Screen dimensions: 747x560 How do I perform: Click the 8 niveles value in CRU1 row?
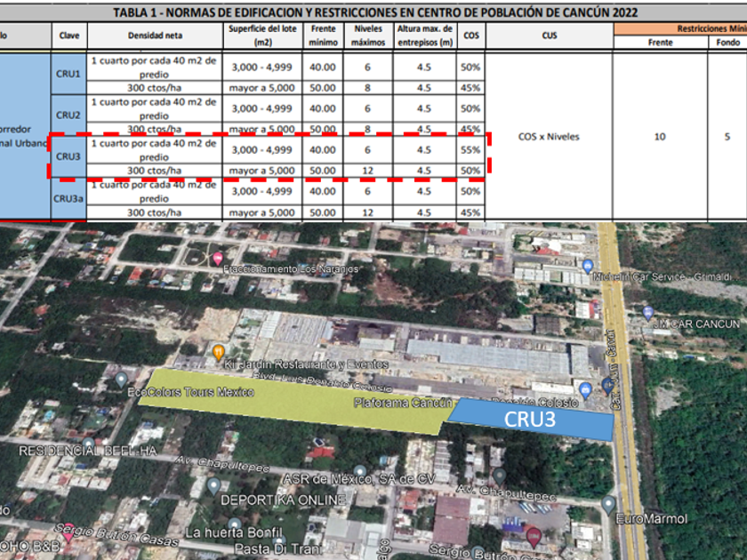[368, 88]
